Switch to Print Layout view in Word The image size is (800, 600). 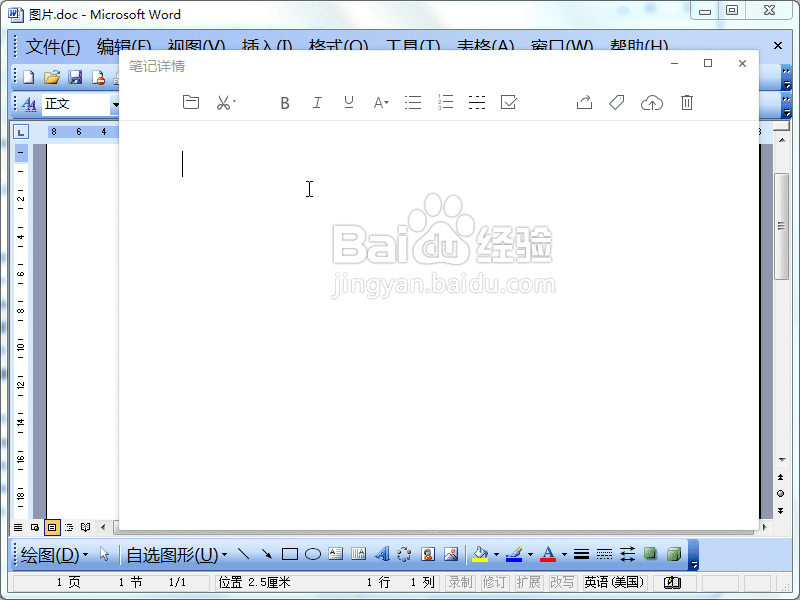pos(52,527)
